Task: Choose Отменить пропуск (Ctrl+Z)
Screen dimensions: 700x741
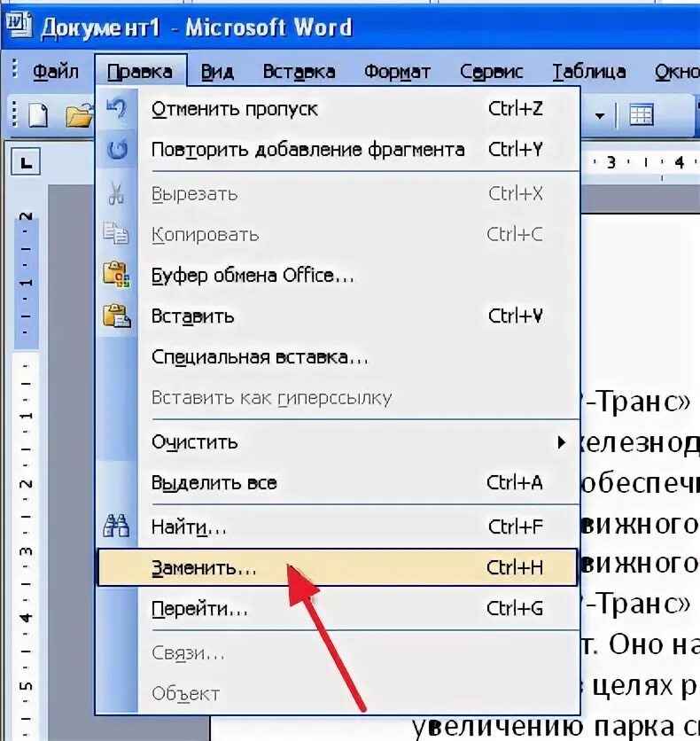Action: click(338, 109)
